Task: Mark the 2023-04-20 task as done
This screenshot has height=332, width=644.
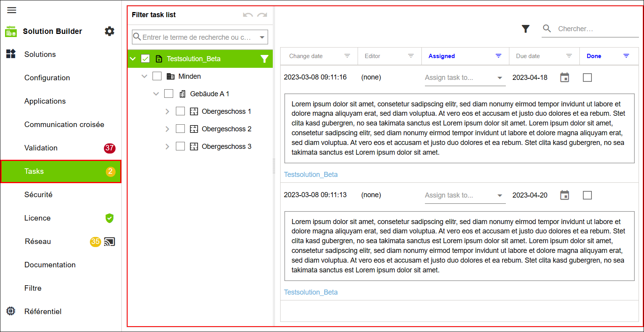Action: (x=588, y=195)
